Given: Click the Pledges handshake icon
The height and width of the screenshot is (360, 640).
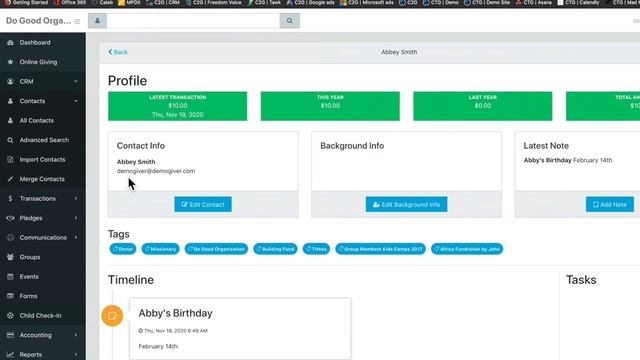Looking at the screenshot, I should (x=10, y=218).
